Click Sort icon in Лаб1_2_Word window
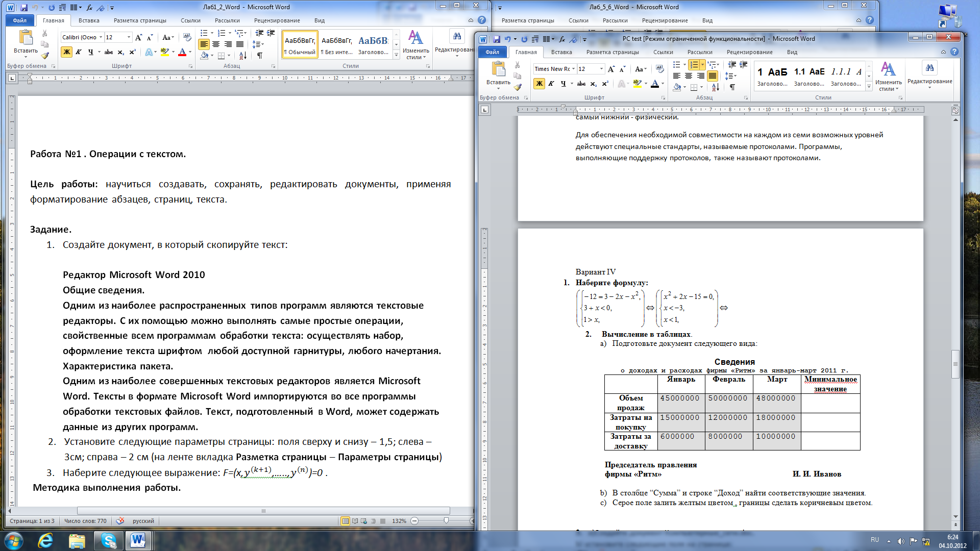The image size is (980, 551). coord(243,56)
